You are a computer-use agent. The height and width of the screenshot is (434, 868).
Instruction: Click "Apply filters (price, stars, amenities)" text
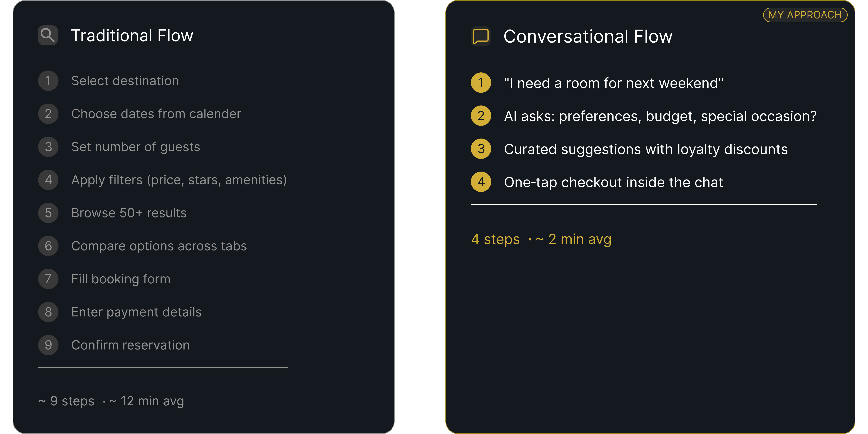[179, 180]
